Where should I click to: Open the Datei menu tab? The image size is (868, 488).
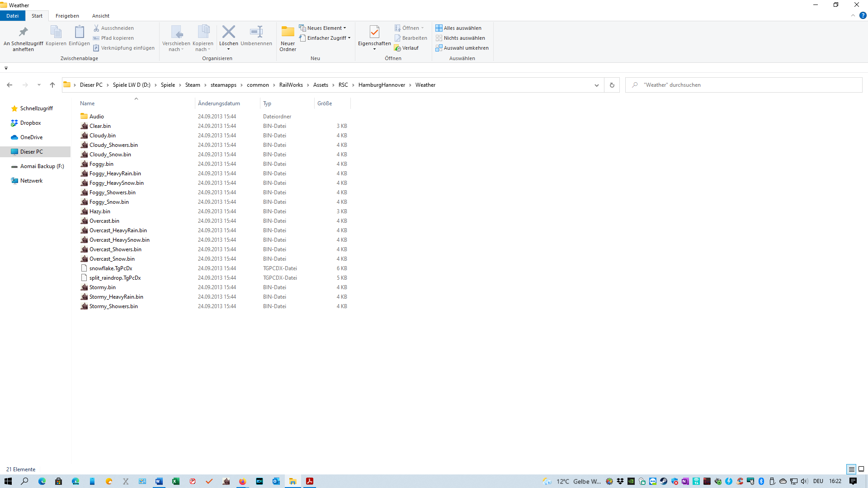pyautogui.click(x=13, y=16)
